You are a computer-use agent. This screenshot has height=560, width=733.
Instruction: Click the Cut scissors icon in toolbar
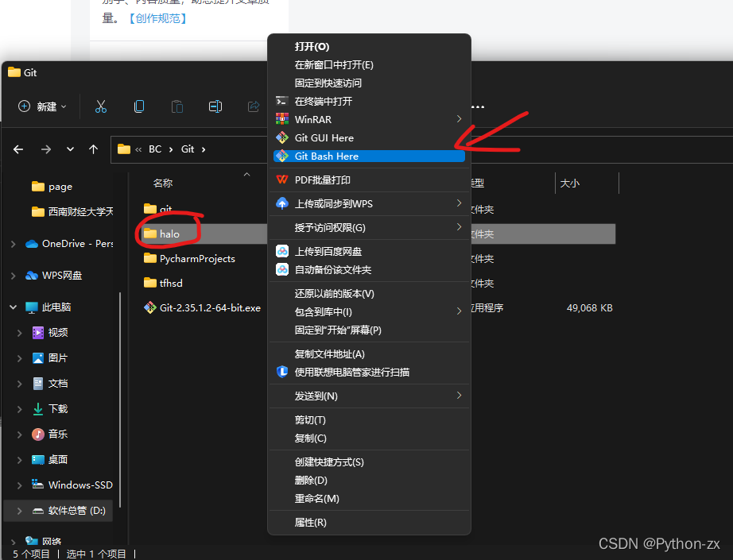[100, 106]
